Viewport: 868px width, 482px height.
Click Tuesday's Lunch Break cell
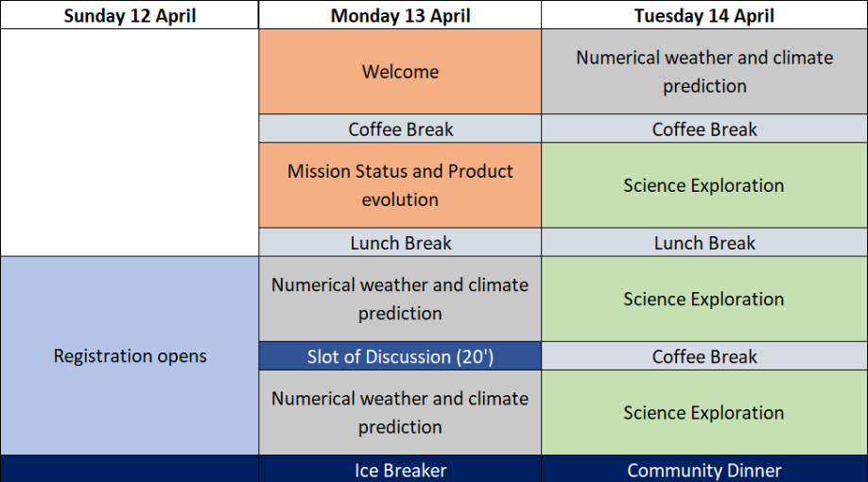pos(704,243)
